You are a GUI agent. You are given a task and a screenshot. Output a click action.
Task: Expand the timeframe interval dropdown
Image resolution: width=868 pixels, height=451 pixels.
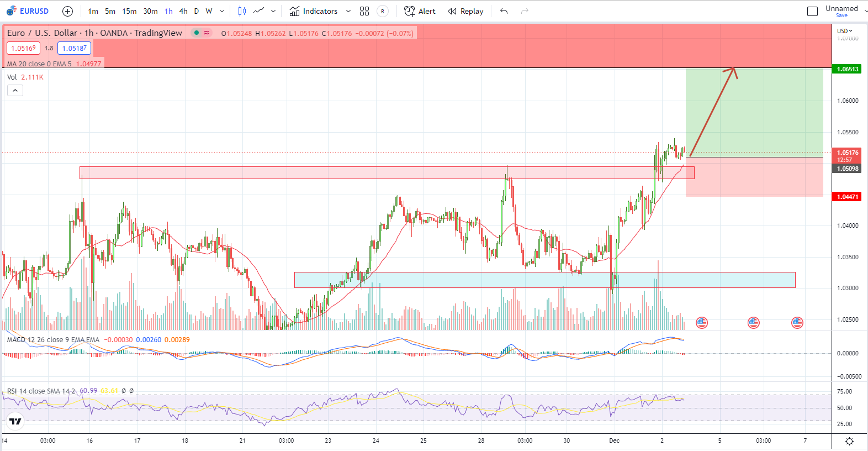(222, 11)
